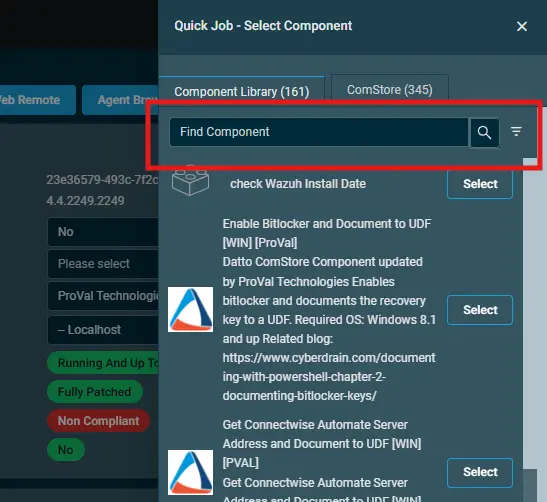This screenshot has width=547, height=502.
Task: Click the Wazuh component brick icon
Action: pos(190,180)
